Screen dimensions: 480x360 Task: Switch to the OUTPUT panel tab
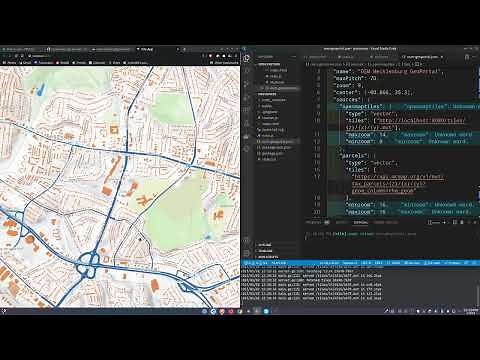[x=342, y=222]
